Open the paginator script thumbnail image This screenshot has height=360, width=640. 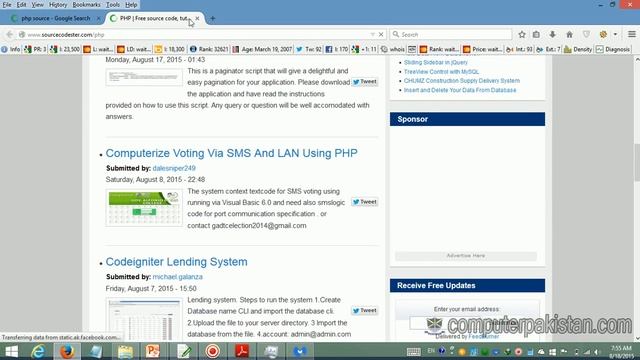pos(144,77)
